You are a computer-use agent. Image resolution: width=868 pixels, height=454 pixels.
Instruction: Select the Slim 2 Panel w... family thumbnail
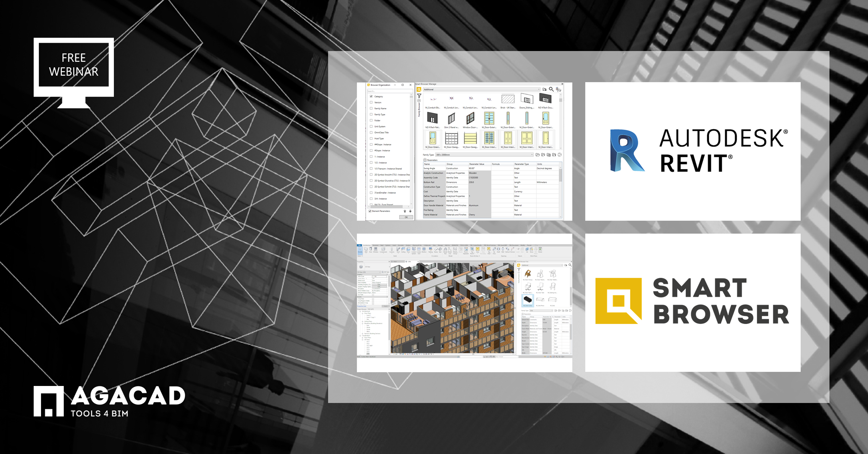tap(451, 120)
